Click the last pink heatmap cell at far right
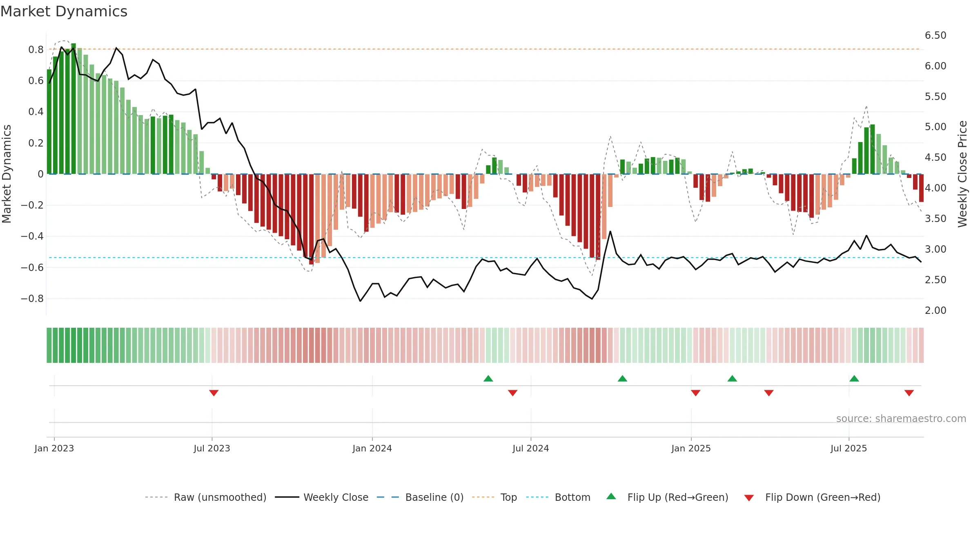The width and height of the screenshot is (980, 551). (921, 345)
